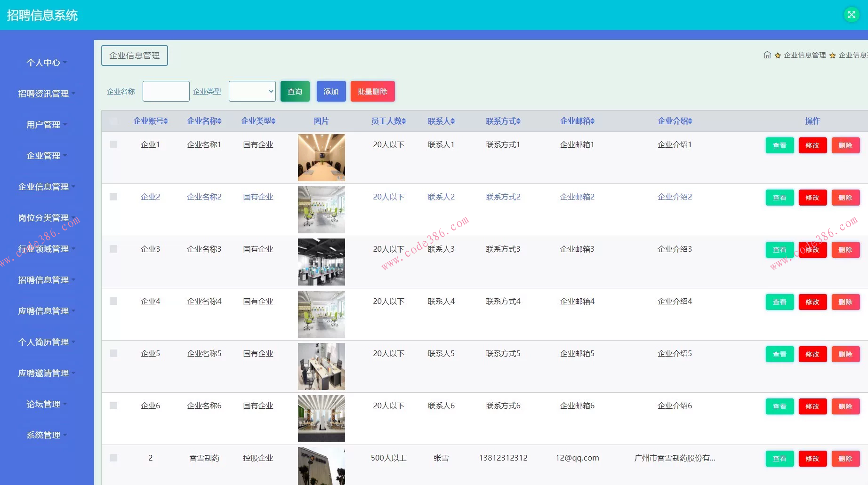
Task: Expand the 系统管理 sidebar menu
Action: [x=43, y=435]
